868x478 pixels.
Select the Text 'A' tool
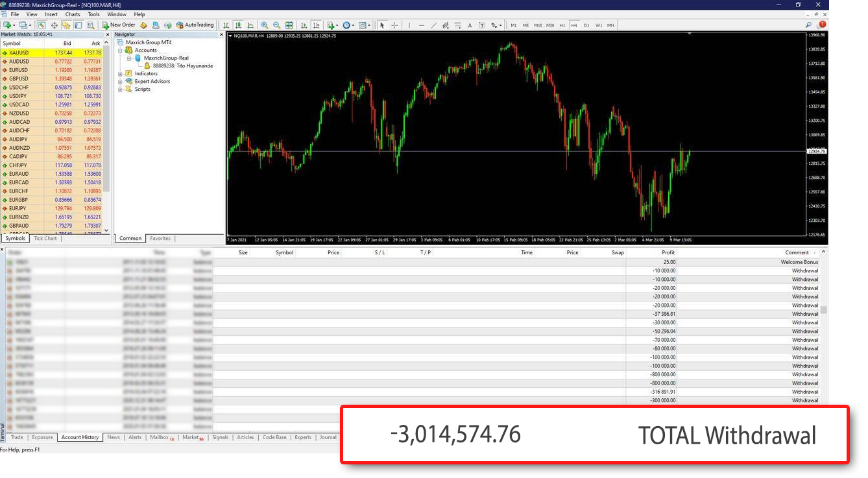point(470,25)
